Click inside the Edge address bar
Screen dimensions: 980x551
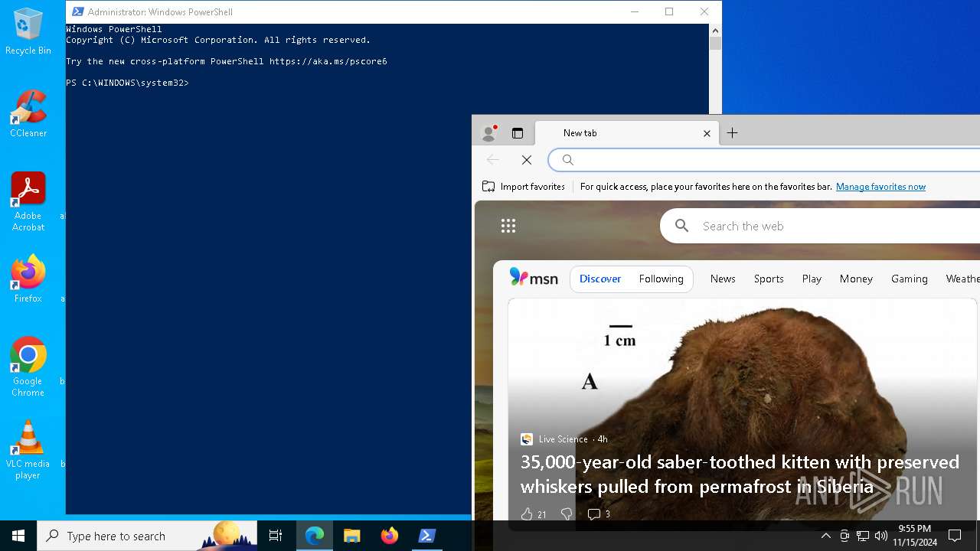pos(766,160)
